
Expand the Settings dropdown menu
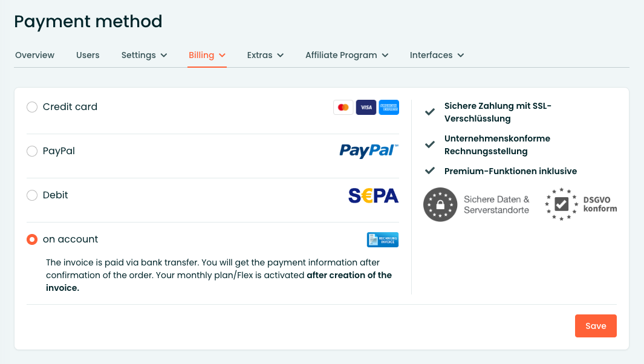(144, 55)
